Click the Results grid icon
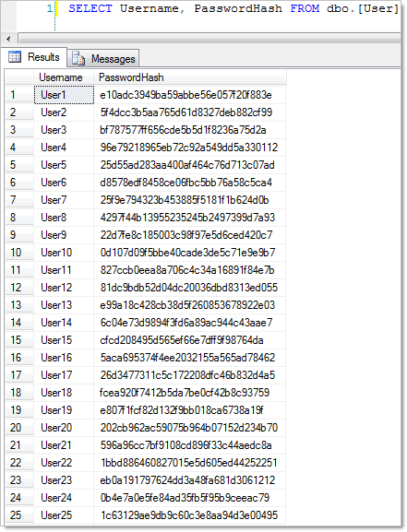The width and height of the screenshot is (407, 532). [15, 56]
